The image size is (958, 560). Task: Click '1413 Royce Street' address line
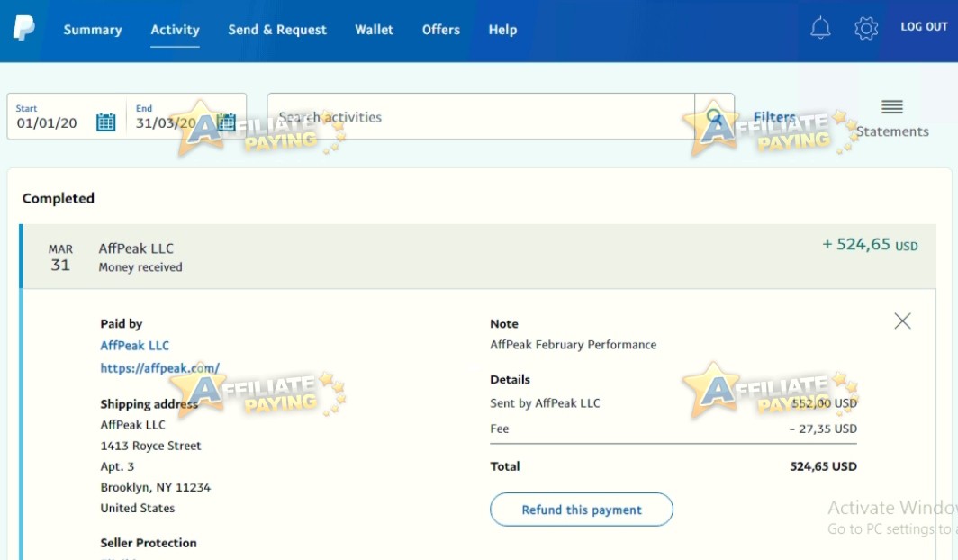150,446
